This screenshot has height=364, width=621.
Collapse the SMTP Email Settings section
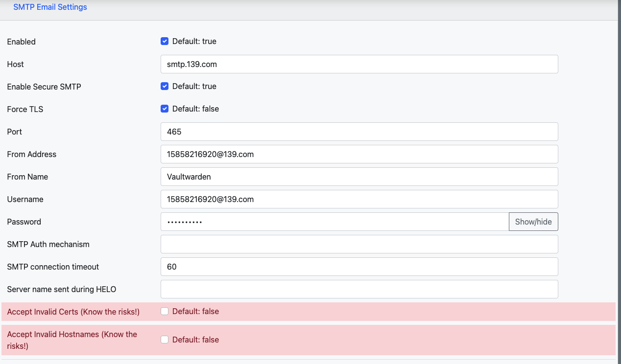click(x=50, y=7)
